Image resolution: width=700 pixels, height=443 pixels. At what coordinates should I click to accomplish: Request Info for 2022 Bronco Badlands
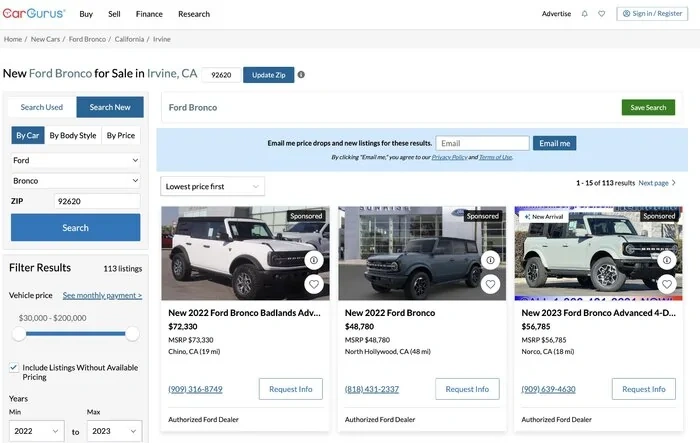(x=291, y=389)
